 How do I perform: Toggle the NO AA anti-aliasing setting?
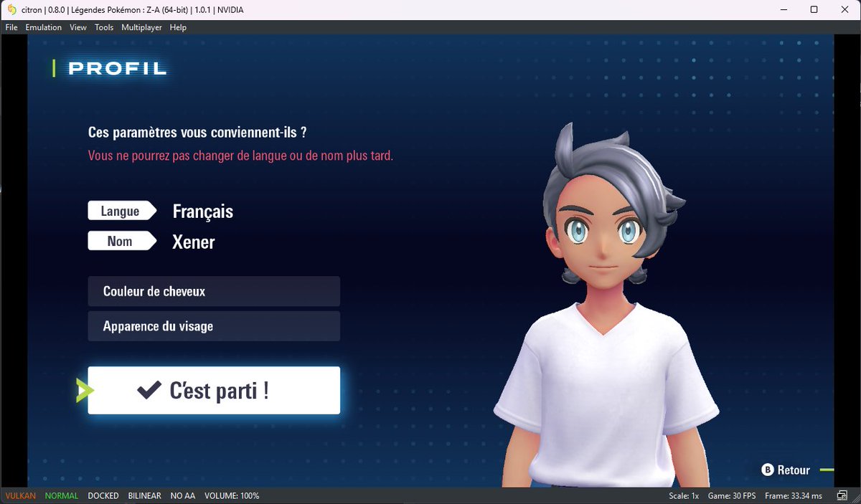click(182, 495)
